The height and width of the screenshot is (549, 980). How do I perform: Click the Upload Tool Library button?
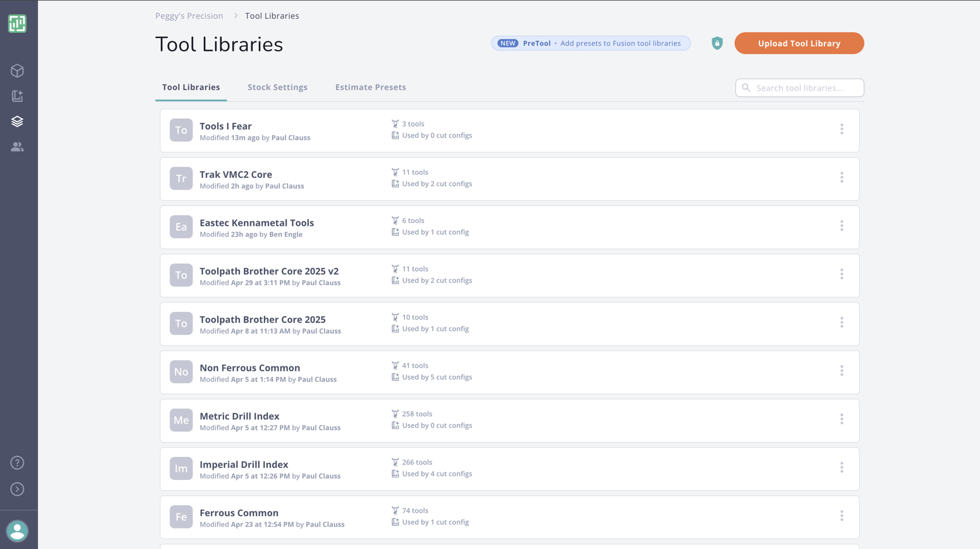pos(799,43)
